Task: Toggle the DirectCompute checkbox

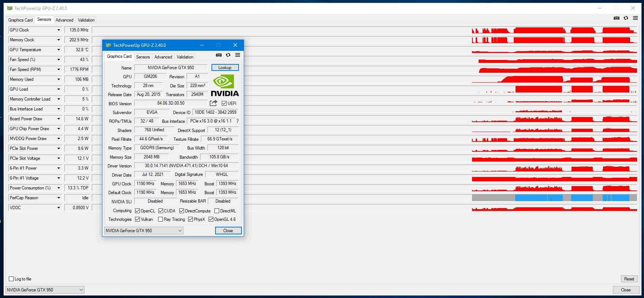Action: pyautogui.click(x=181, y=211)
